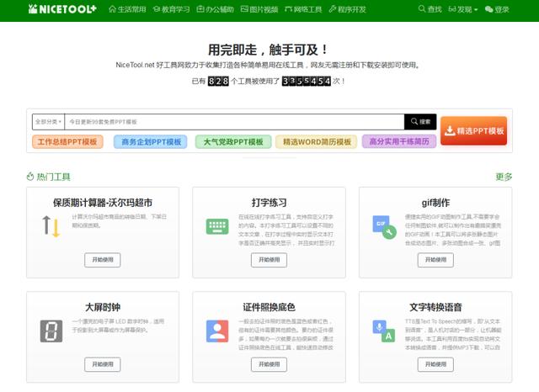Open the 全部分类 category dropdown
This screenshot has height=392, width=539.
(48, 122)
